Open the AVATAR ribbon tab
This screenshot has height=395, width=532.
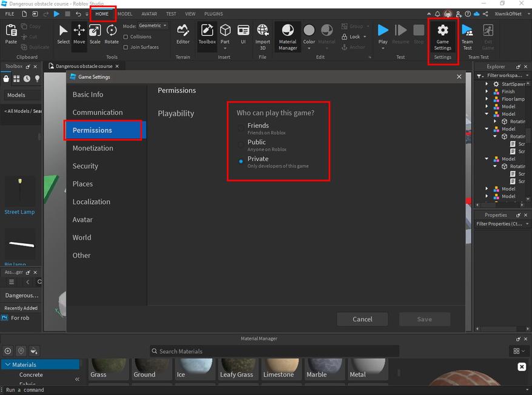click(x=149, y=14)
